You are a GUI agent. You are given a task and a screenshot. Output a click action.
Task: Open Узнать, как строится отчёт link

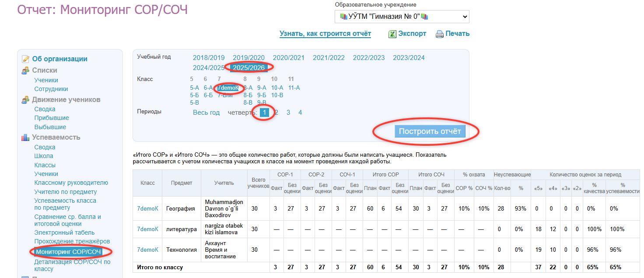point(325,34)
